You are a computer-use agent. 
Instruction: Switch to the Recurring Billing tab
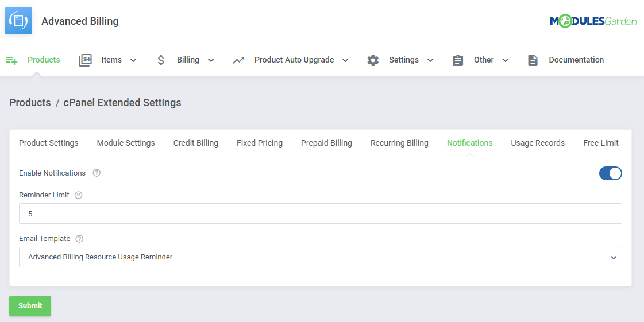pyautogui.click(x=399, y=143)
